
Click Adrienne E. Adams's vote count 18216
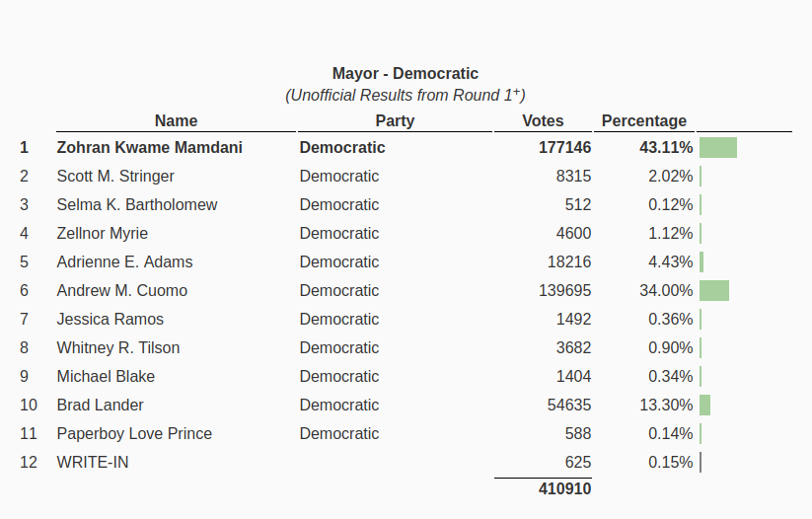569,262
